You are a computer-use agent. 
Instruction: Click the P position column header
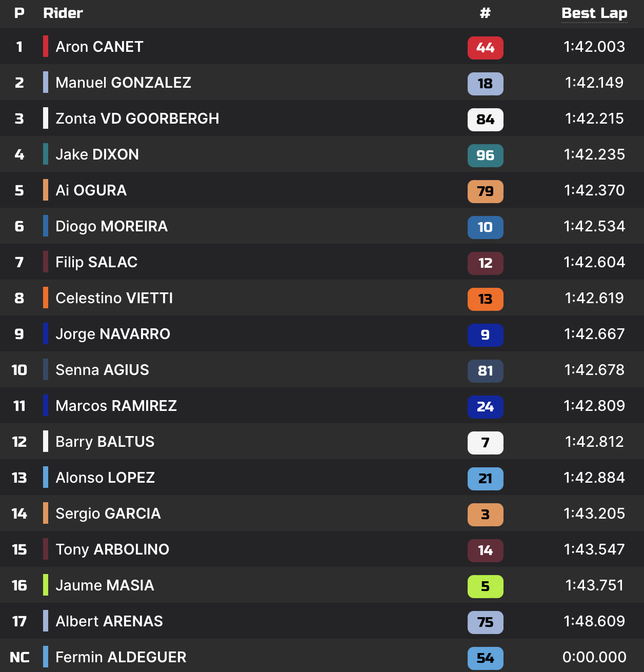pyautogui.click(x=19, y=13)
